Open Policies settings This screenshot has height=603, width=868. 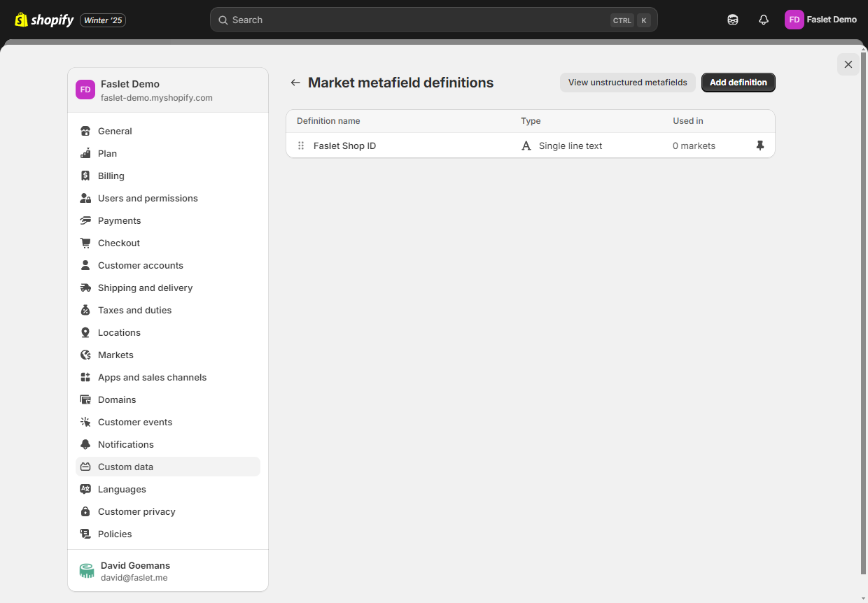[x=168, y=534]
